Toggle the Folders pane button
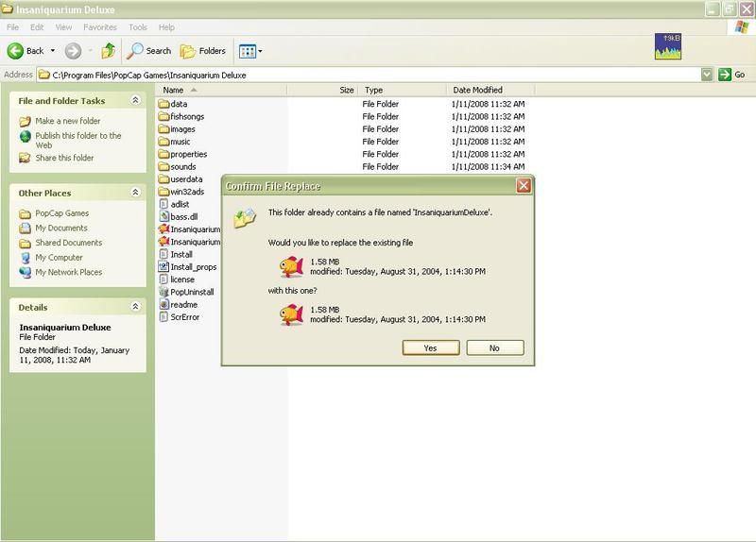This screenshot has height=542, width=756. 203,51
